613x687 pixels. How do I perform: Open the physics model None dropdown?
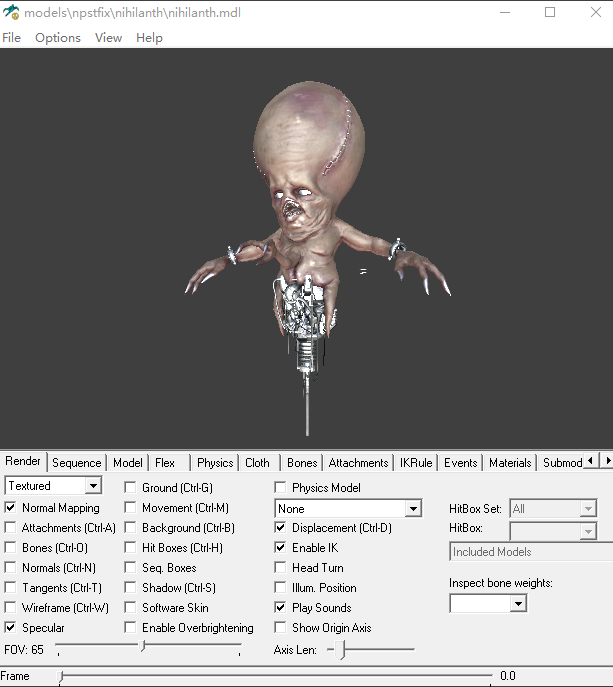(348, 509)
